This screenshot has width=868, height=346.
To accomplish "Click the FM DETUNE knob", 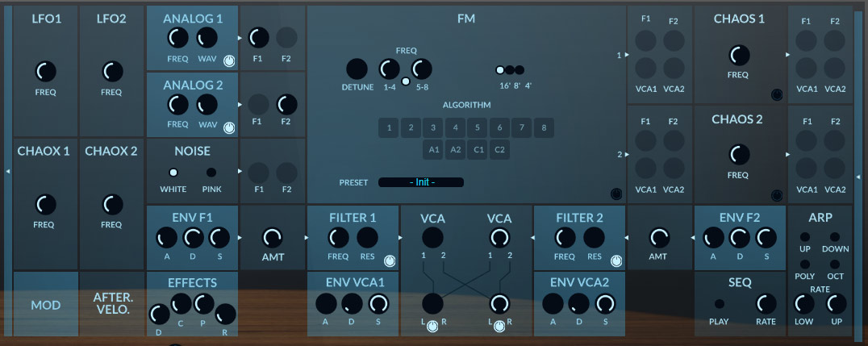I will tap(357, 69).
